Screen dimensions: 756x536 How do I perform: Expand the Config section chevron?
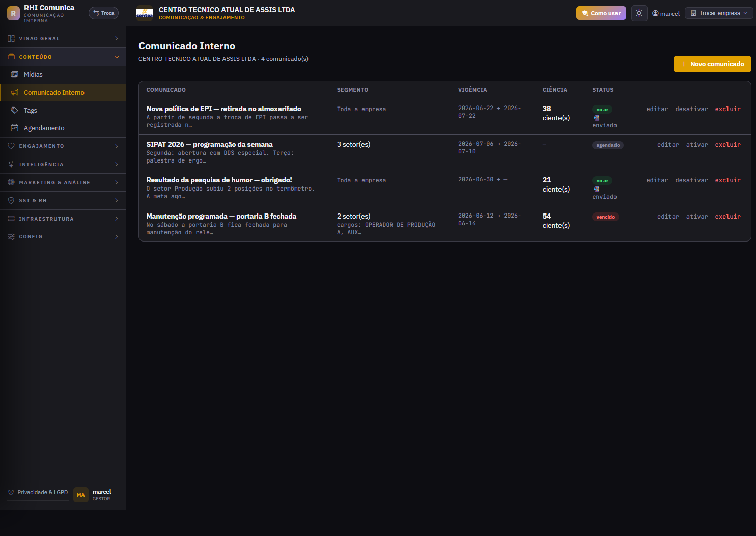[x=117, y=237]
